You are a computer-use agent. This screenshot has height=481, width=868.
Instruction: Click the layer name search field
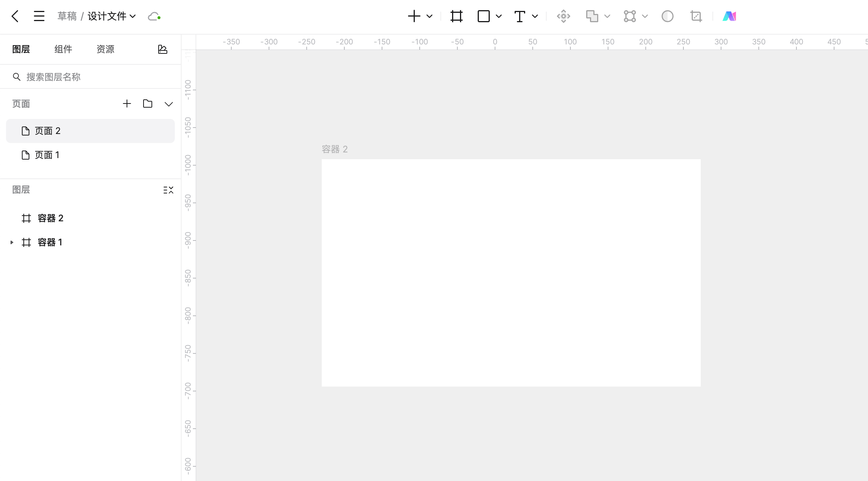pos(90,77)
